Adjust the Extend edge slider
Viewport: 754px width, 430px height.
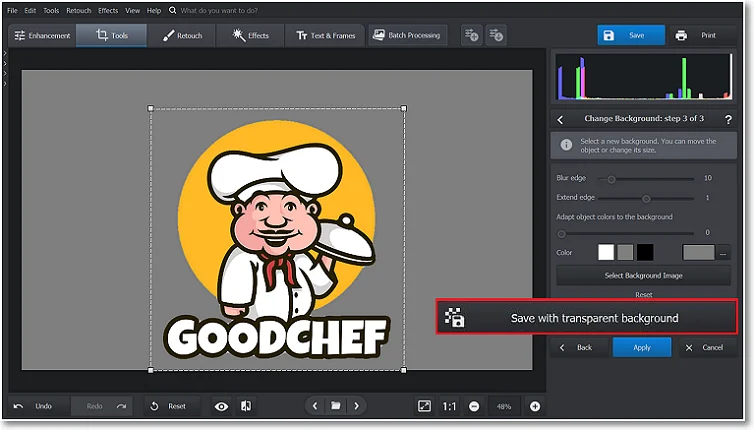pos(646,199)
